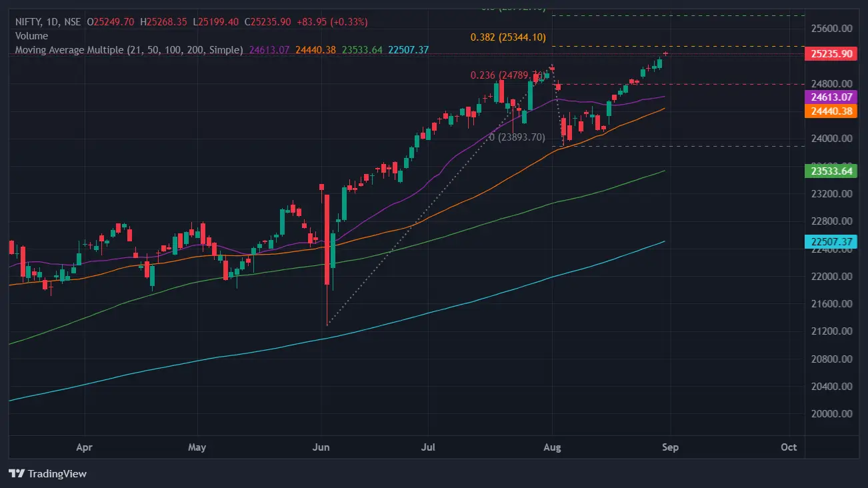The image size is (868, 488).
Task: Click 21600.00 on the price axis
Action: (832, 304)
